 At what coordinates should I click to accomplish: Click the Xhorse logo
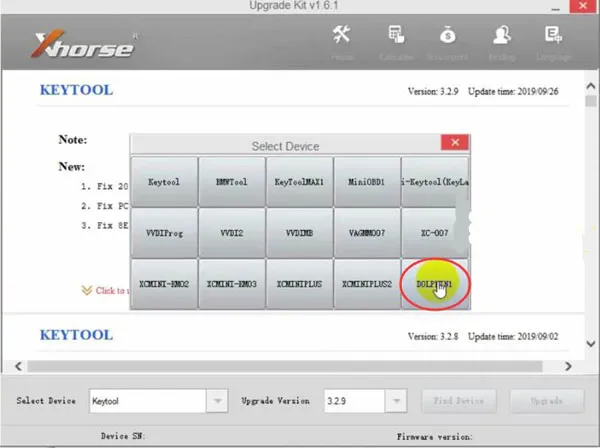pyautogui.click(x=83, y=44)
